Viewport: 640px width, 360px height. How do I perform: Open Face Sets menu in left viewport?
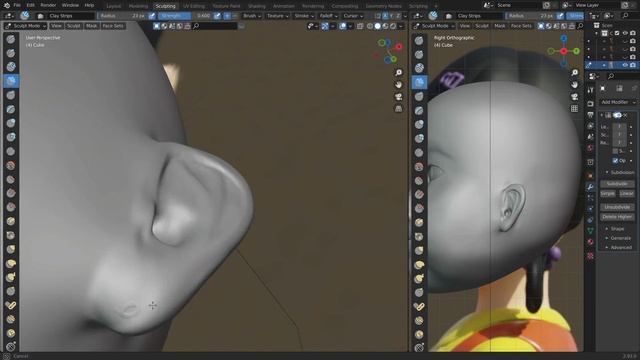pyautogui.click(x=113, y=26)
